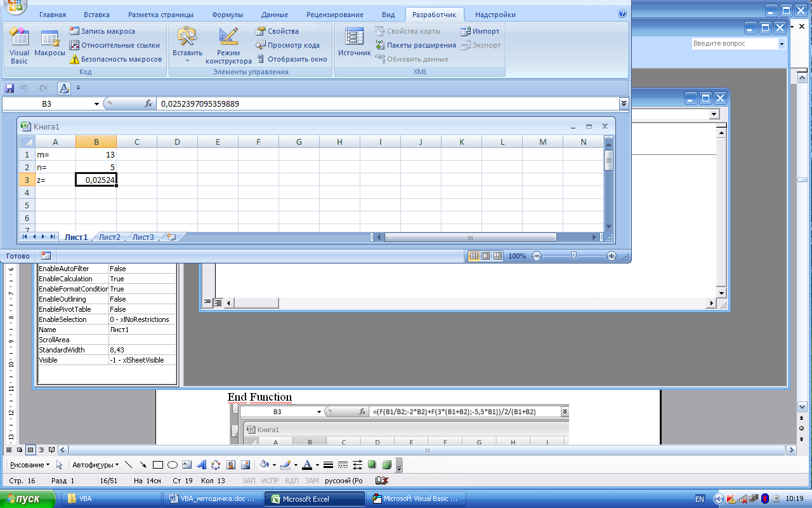Open XML Источник pane
Image resolution: width=812 pixels, height=508 pixels.
click(354, 43)
